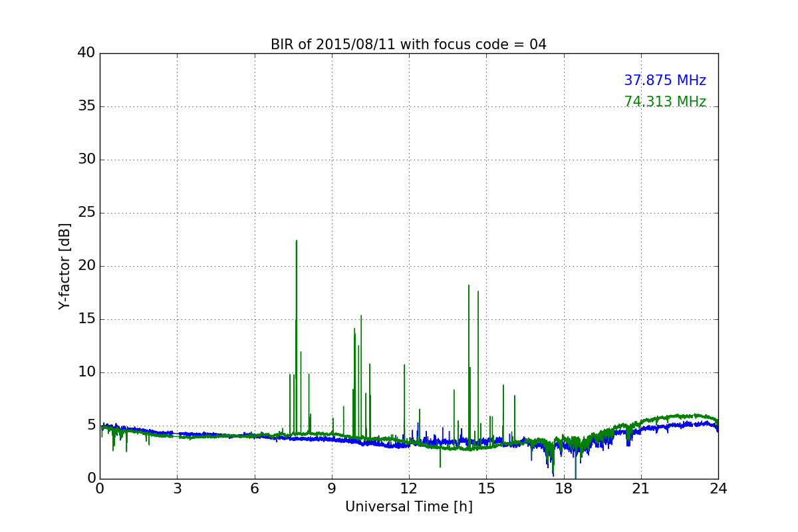This screenshot has height=532, width=798.
Task: Click the y-axis tick label 25
Action: (x=86, y=213)
